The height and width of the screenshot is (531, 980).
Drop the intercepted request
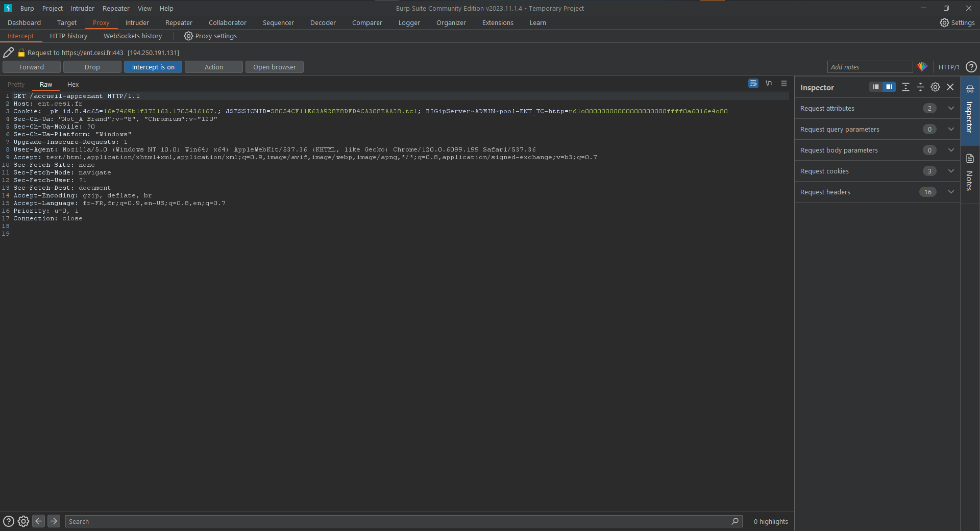pos(92,67)
